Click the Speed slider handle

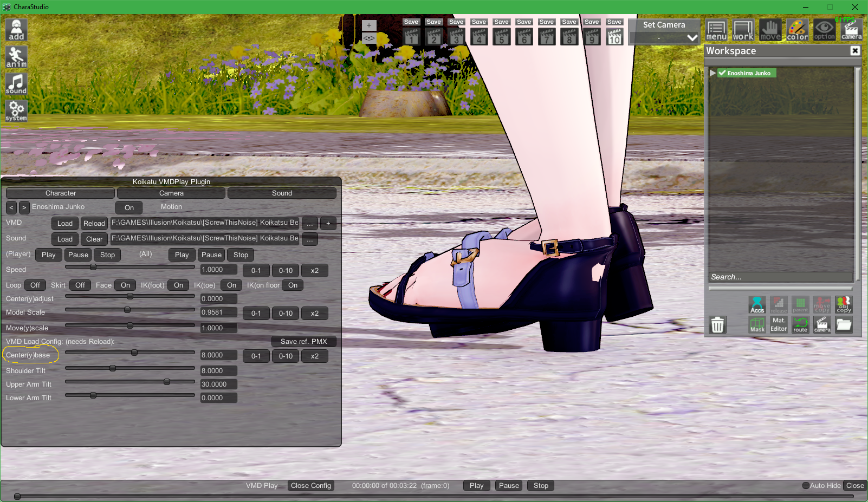(93, 267)
